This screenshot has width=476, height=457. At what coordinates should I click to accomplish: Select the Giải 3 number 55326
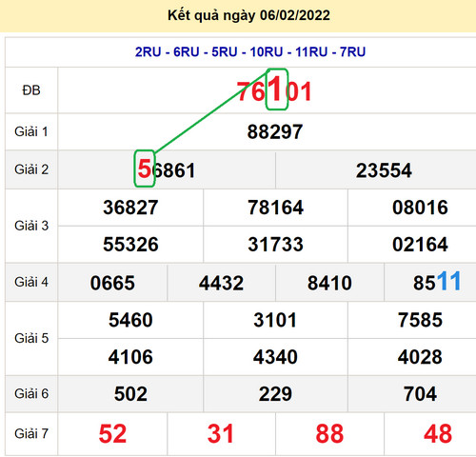pos(130,245)
